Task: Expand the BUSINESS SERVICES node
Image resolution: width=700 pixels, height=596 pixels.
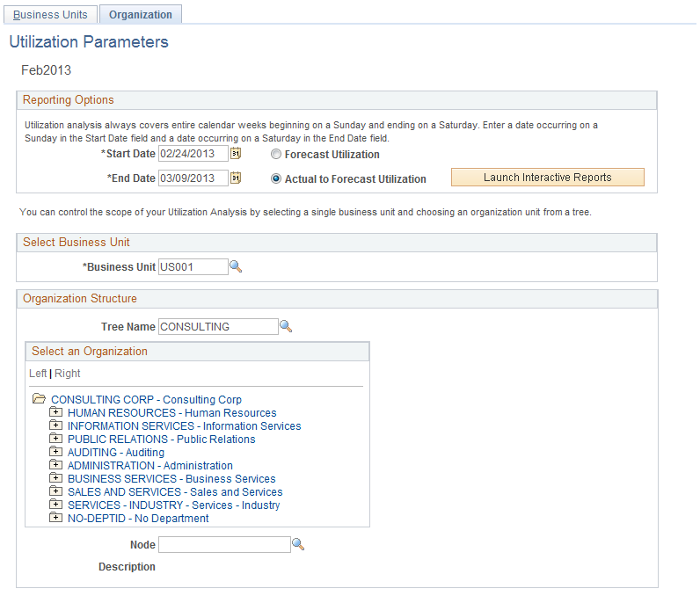Action: 55,477
